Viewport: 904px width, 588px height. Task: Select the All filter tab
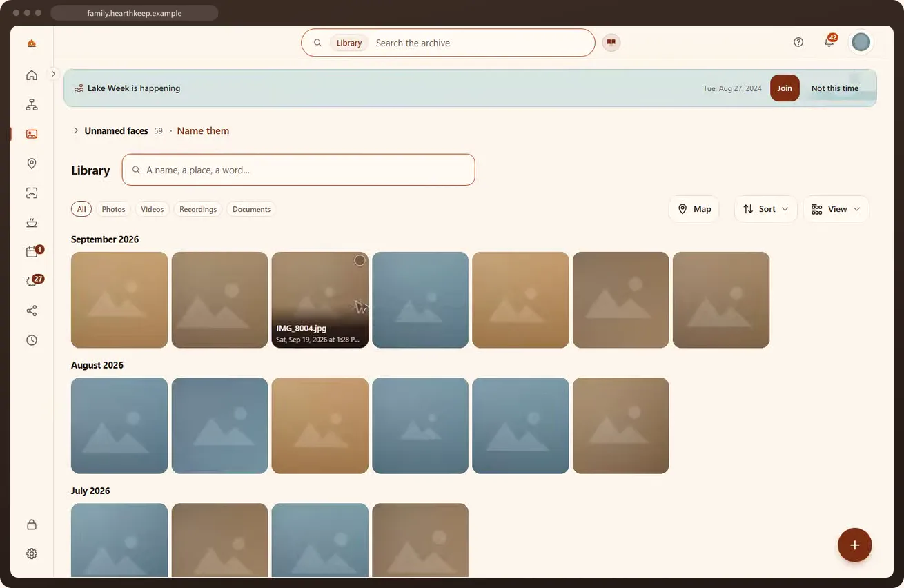[81, 209]
